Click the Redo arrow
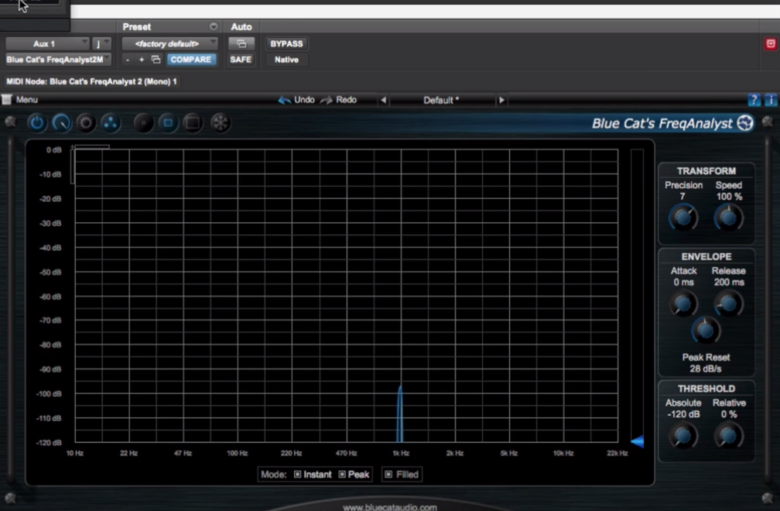Image resolution: width=780 pixels, height=511 pixels. click(326, 100)
